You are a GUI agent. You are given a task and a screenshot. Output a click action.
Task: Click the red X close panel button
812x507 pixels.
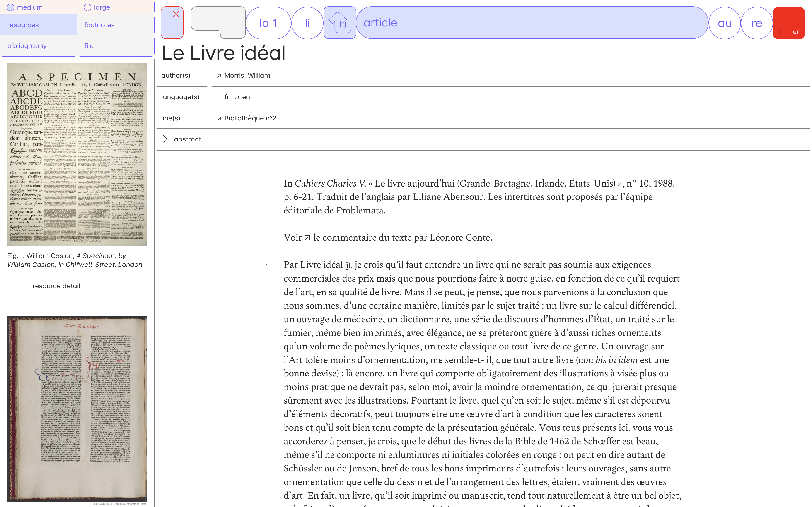(x=172, y=22)
